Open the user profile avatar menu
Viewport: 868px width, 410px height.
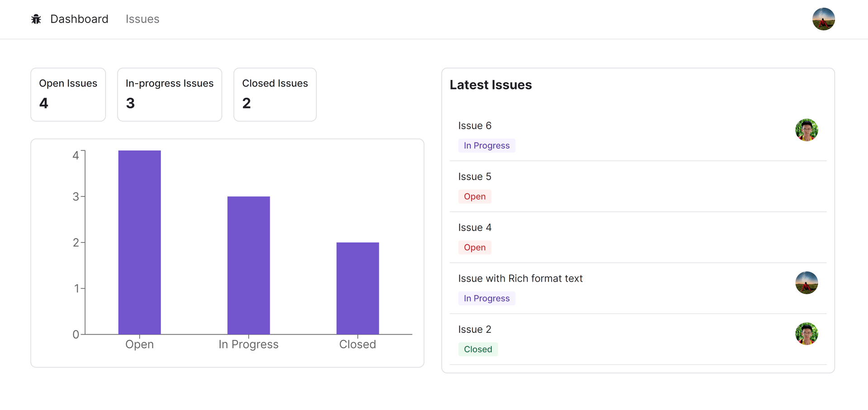[x=823, y=19]
